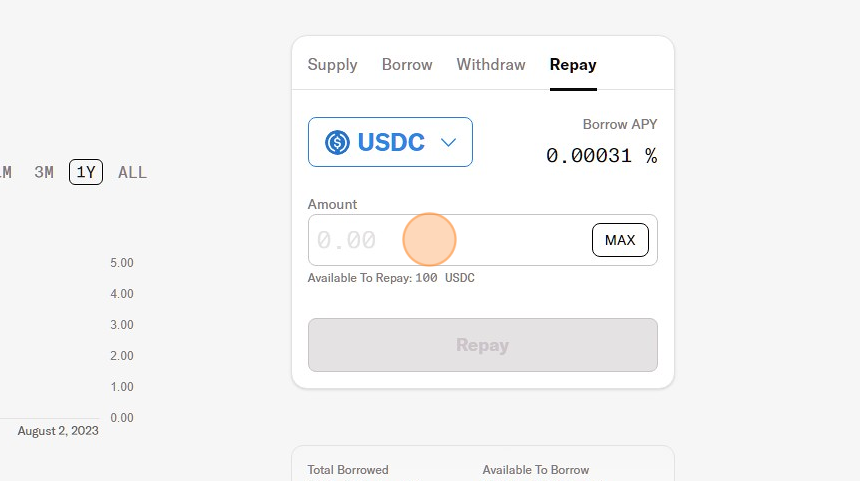Viewport: 860px width, 481px height.
Task: Open the Supply tab
Action: pyautogui.click(x=332, y=65)
